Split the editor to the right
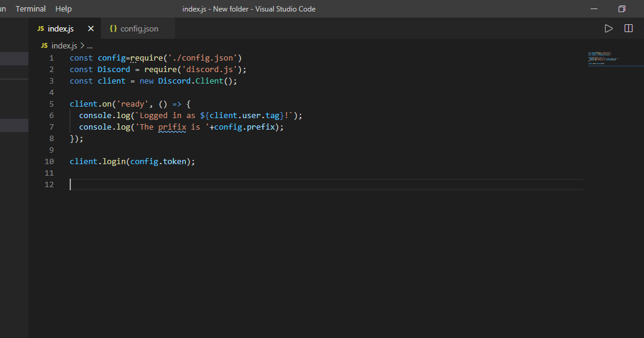This screenshot has width=644, height=338. (628, 28)
